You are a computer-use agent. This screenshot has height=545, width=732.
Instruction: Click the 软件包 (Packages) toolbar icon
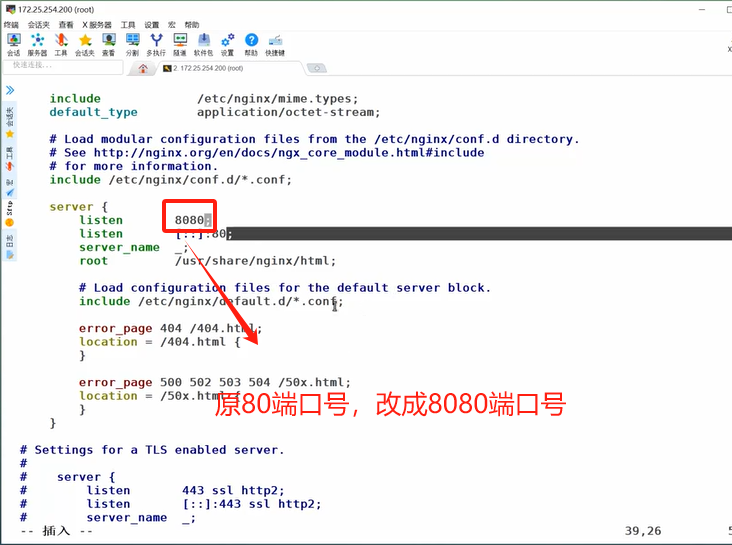click(204, 44)
